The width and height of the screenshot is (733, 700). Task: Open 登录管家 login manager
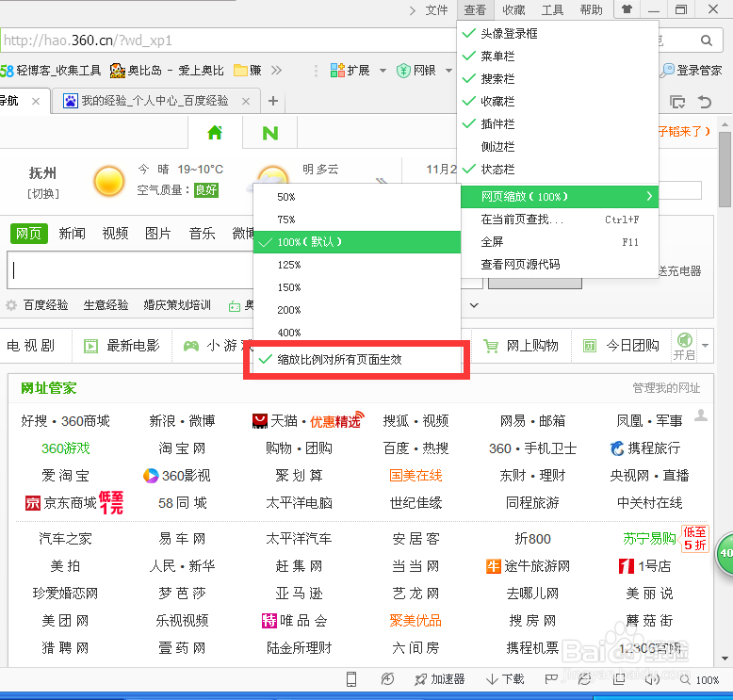click(x=692, y=71)
